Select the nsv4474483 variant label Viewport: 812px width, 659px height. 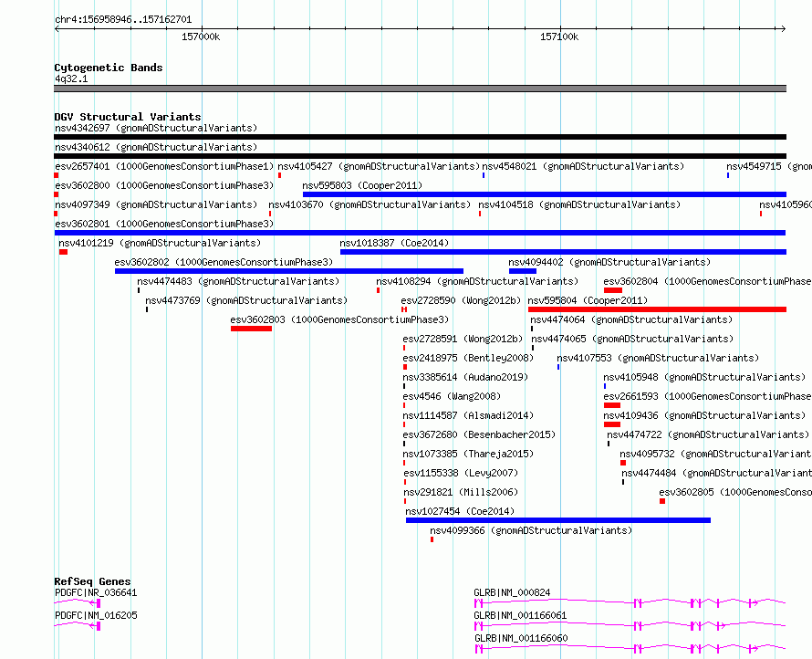tap(238, 281)
